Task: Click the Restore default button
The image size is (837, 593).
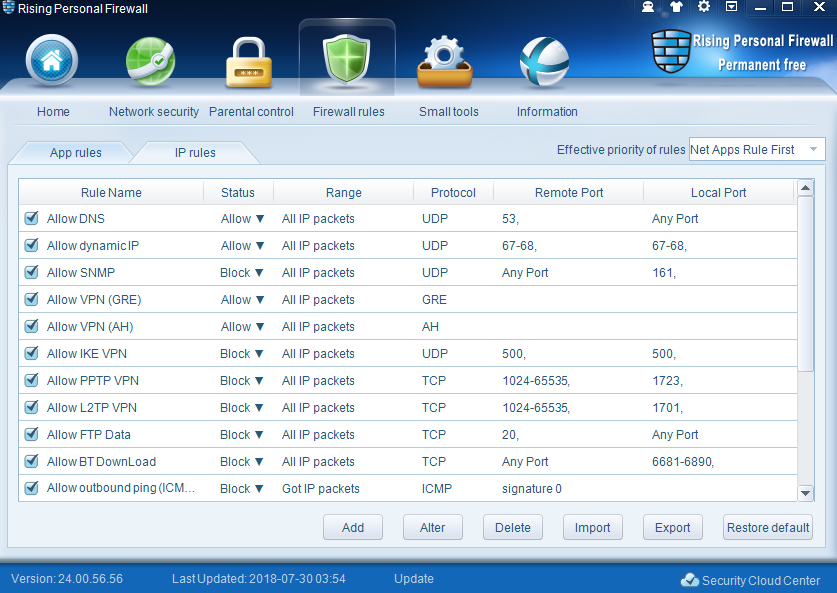Action: tap(768, 527)
